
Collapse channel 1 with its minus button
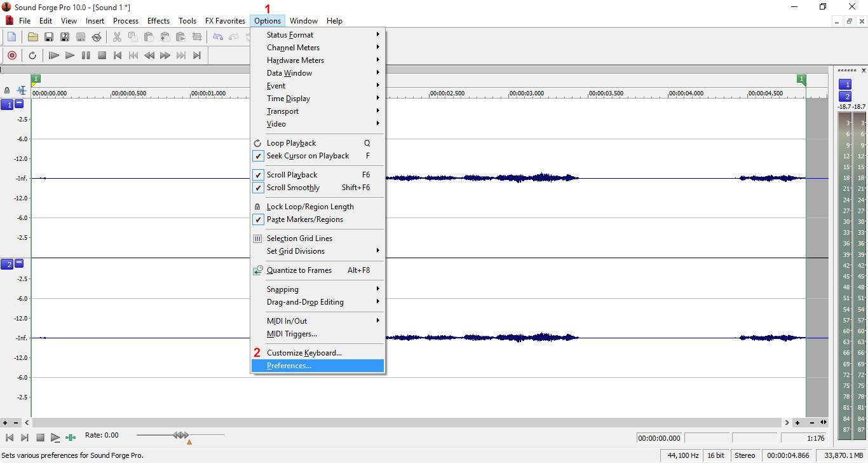pos(19,104)
